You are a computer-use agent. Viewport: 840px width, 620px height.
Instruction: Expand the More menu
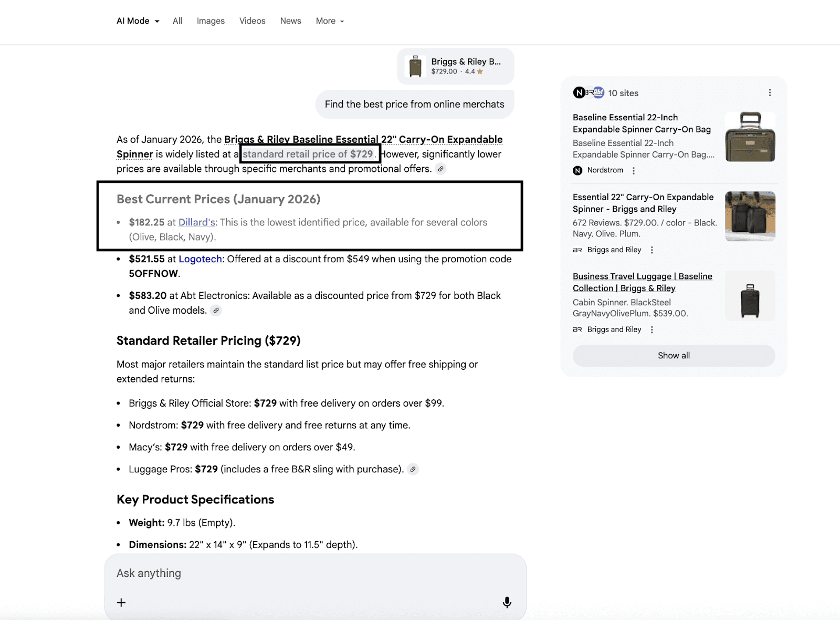330,21
